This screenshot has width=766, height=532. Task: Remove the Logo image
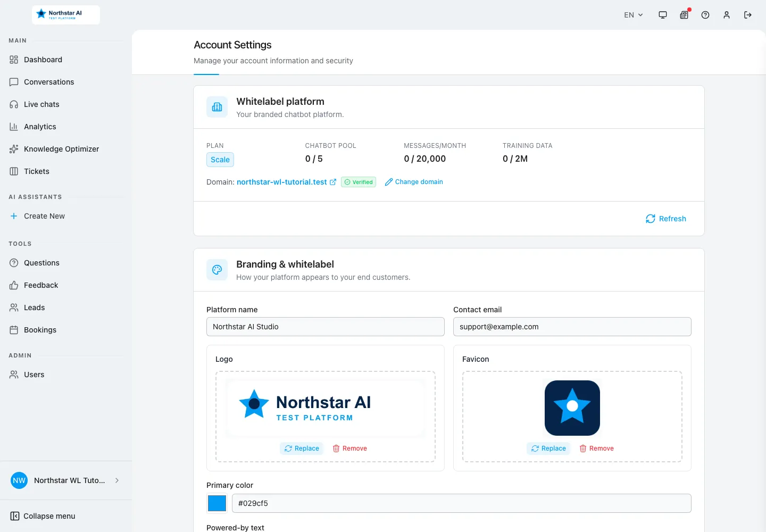pyautogui.click(x=349, y=448)
